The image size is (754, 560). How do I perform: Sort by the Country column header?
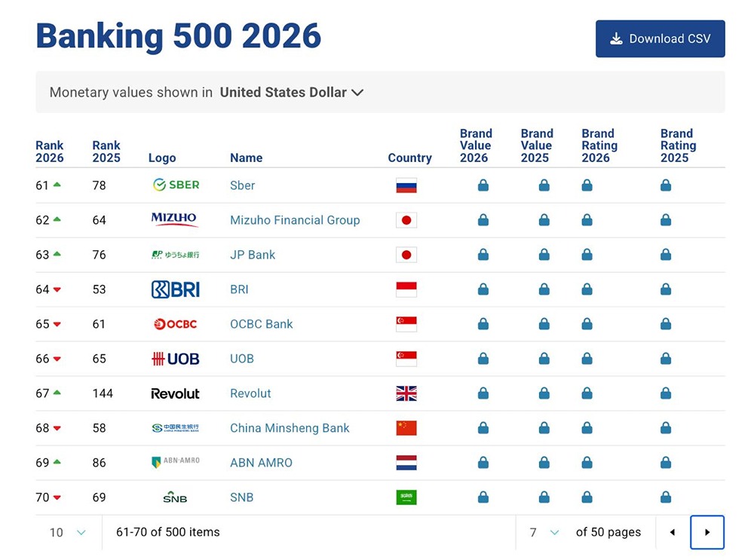click(409, 158)
